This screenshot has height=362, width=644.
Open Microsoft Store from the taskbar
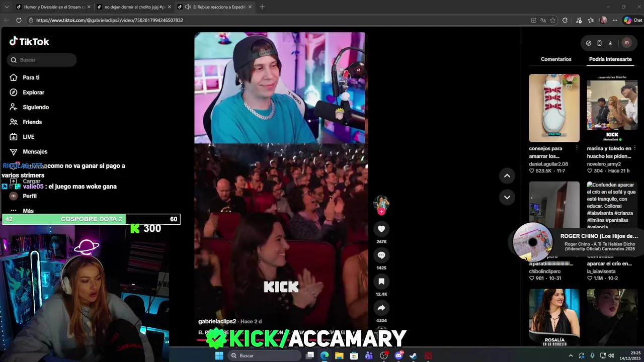click(354, 355)
